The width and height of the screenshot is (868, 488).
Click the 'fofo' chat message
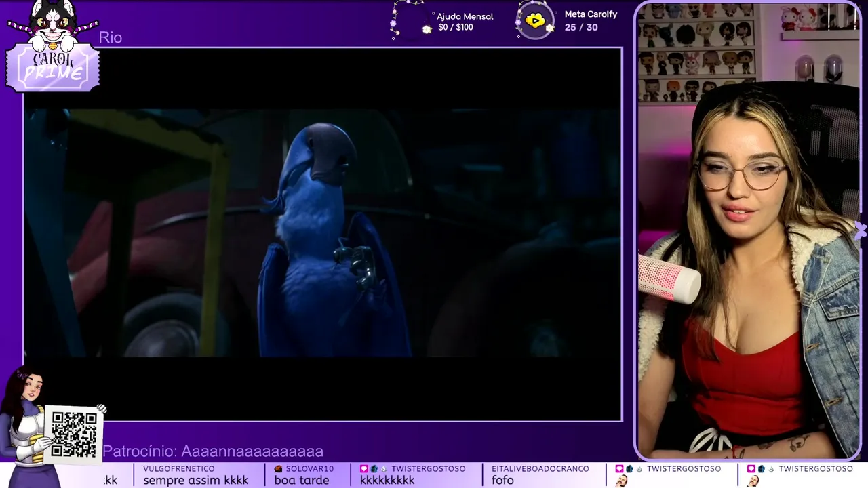point(503,481)
